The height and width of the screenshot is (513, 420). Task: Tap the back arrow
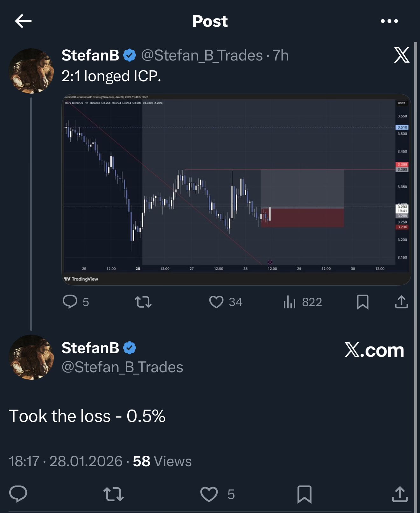23,21
